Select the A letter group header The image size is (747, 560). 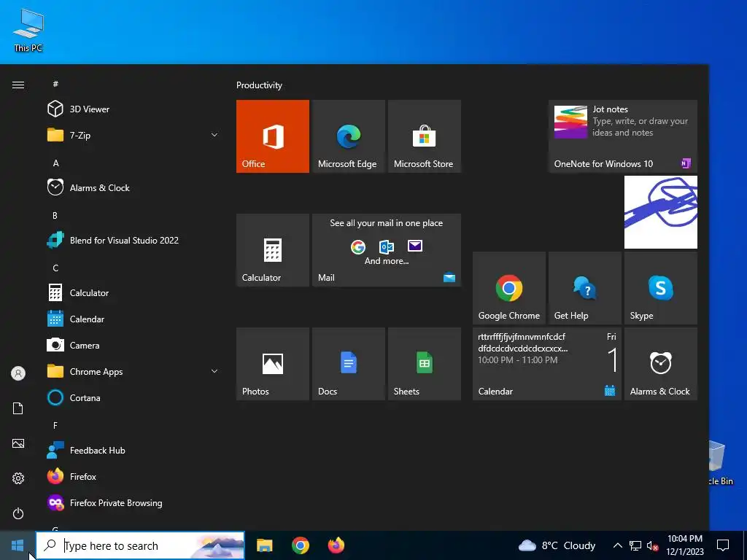click(x=55, y=163)
